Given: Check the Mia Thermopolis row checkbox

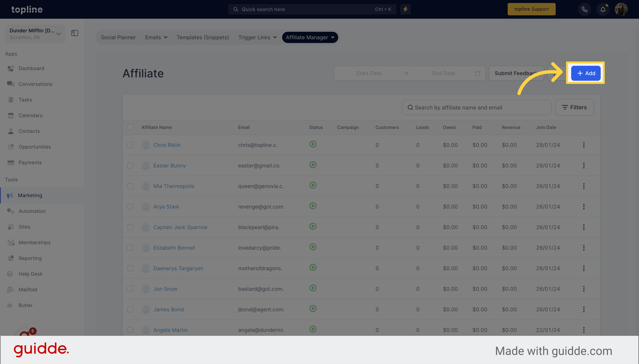Looking at the screenshot, I should click(x=130, y=186).
